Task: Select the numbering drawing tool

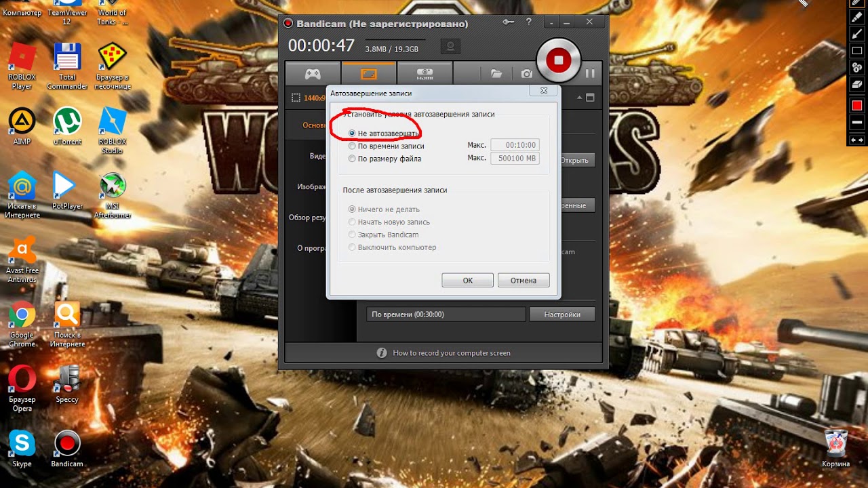Action: tap(857, 67)
